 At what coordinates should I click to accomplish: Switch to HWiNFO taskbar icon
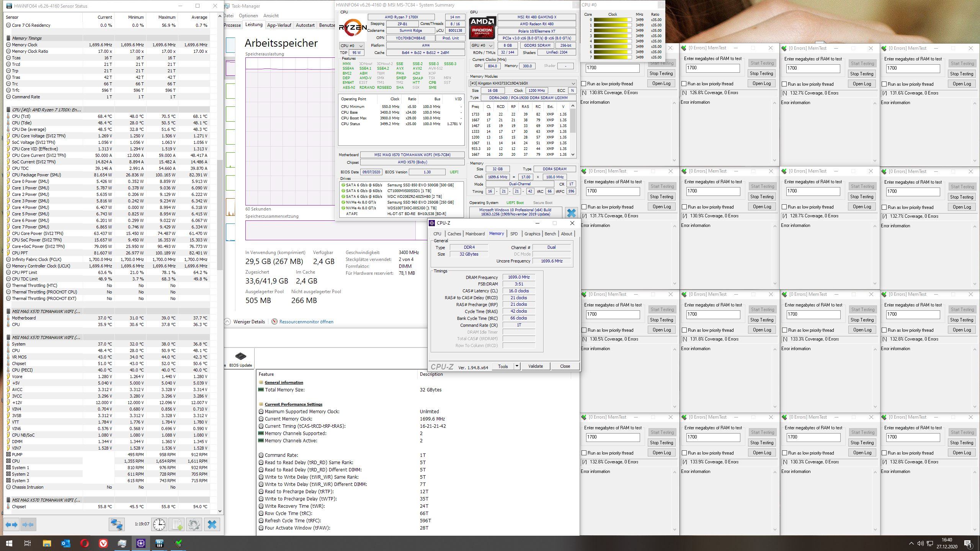click(160, 543)
